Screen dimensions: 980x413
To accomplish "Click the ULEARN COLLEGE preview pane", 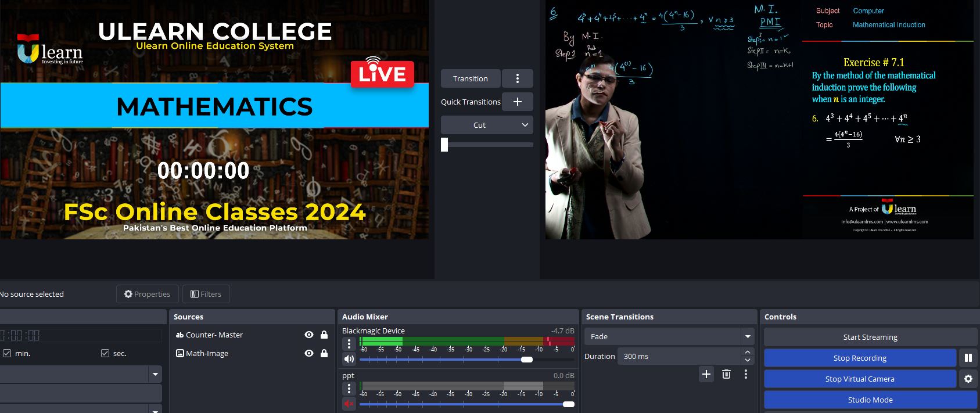I will point(214,120).
